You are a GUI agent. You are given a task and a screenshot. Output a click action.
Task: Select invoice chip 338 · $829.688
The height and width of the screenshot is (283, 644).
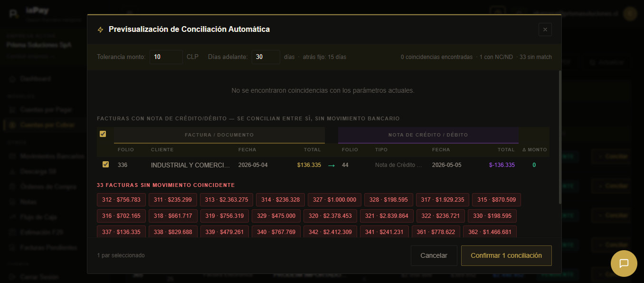coord(173,232)
